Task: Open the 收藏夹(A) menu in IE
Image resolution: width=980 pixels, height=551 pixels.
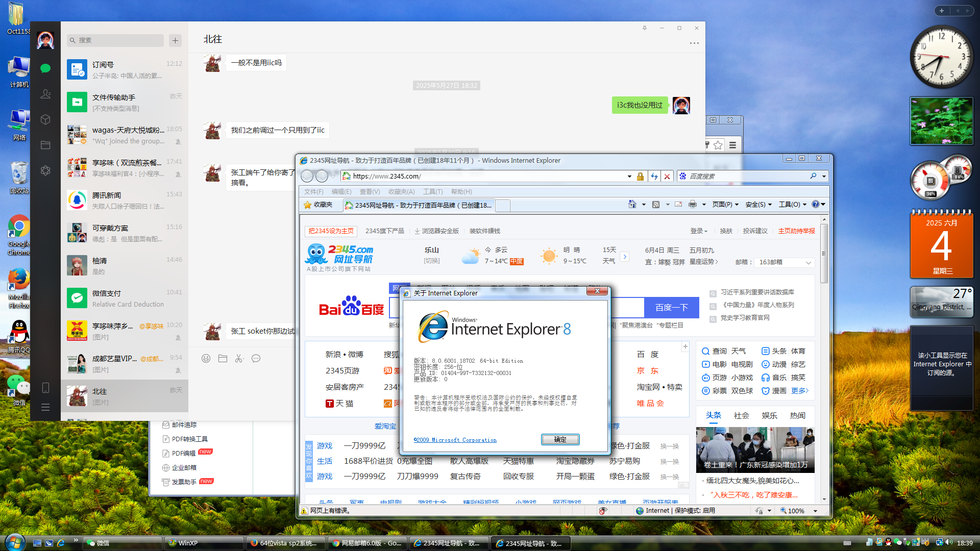Action: click(x=401, y=192)
